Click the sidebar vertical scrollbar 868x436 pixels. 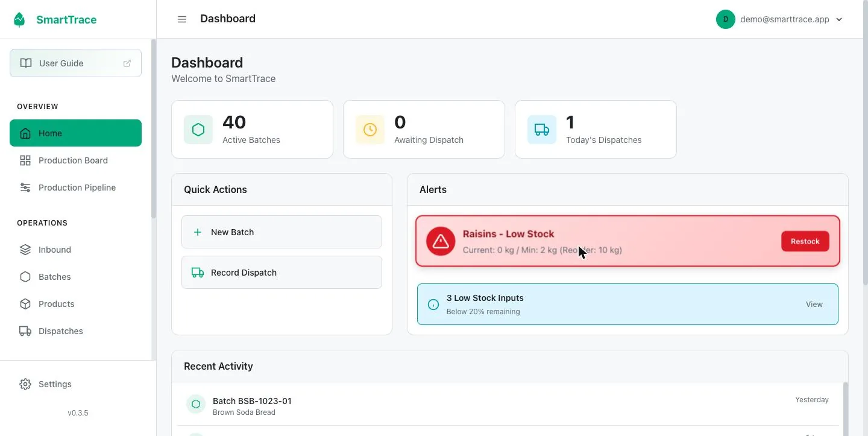tap(154, 128)
